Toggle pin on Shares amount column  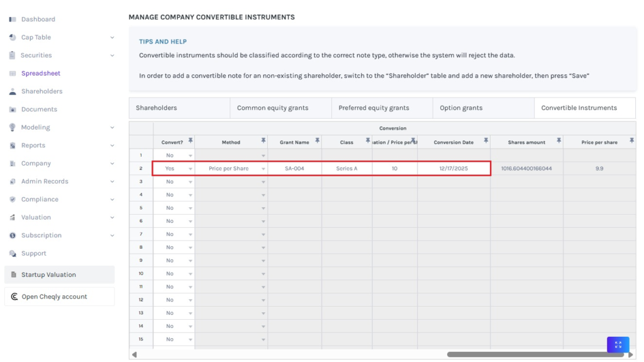[x=558, y=140]
